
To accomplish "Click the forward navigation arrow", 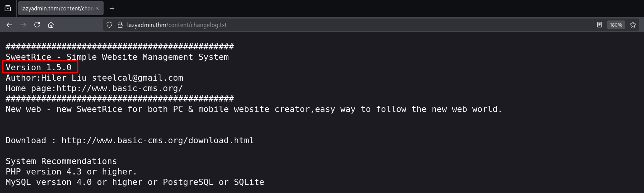I will point(23,25).
